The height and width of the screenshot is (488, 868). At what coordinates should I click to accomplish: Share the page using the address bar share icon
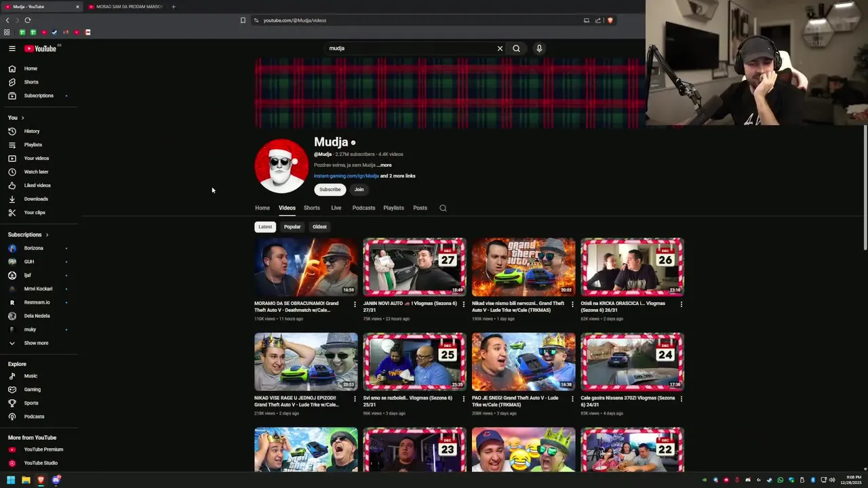click(x=598, y=20)
